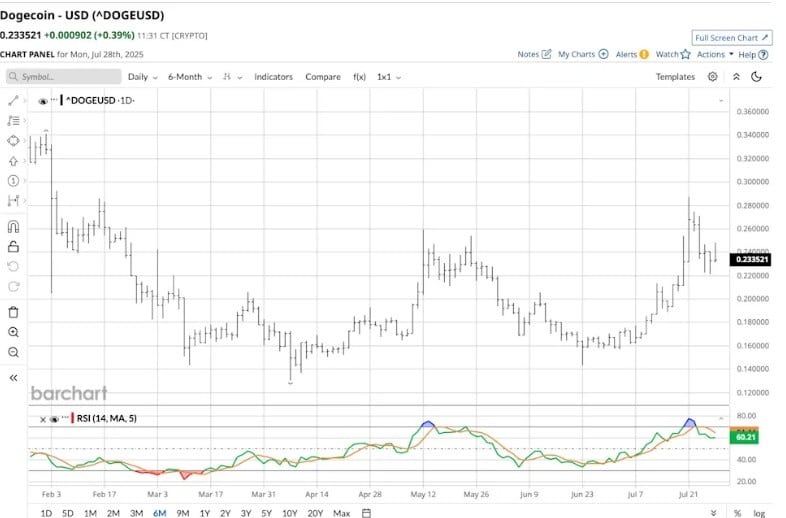Open ^DOGEUSD series options dots
The image size is (786, 518).
coord(54,100)
